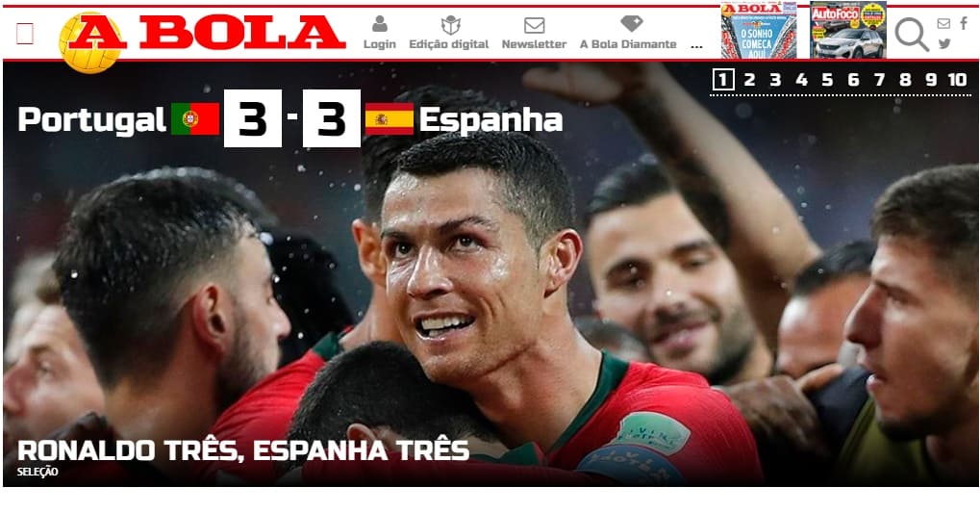The height and width of the screenshot is (513, 980).
Task: Open the AutoFoco magazine cover thumbnail
Action: [848, 30]
